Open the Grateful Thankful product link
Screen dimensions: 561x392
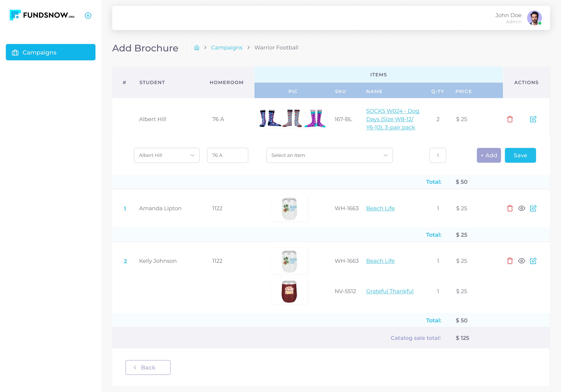389,291
